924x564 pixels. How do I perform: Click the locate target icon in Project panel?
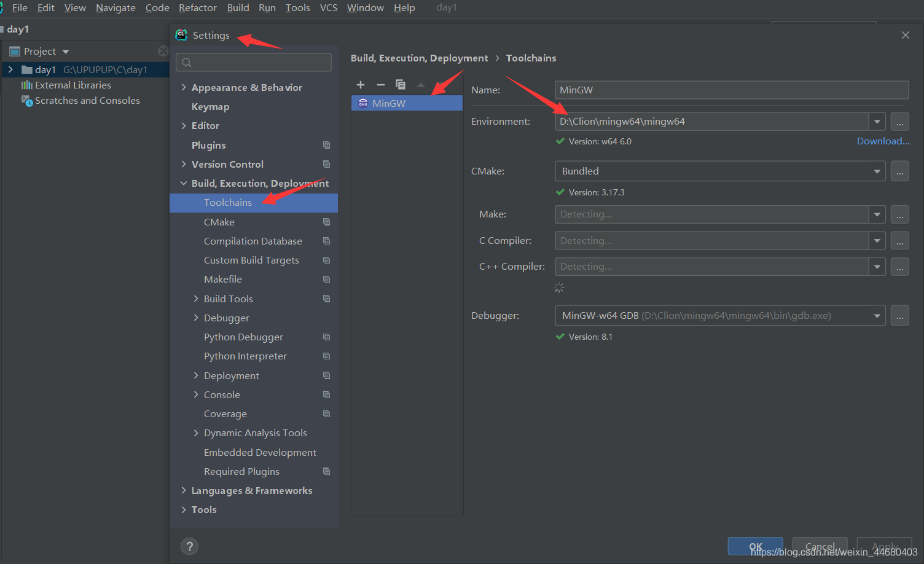pyautogui.click(x=163, y=51)
